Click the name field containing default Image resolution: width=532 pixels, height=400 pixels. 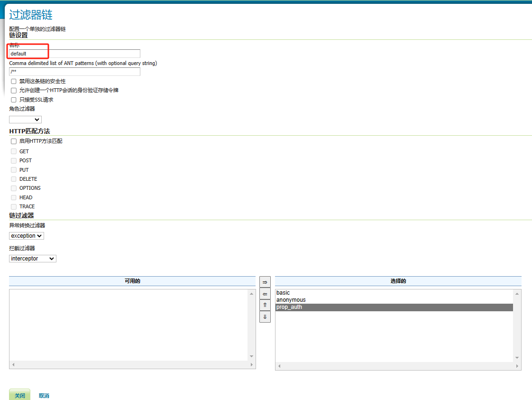(74, 54)
